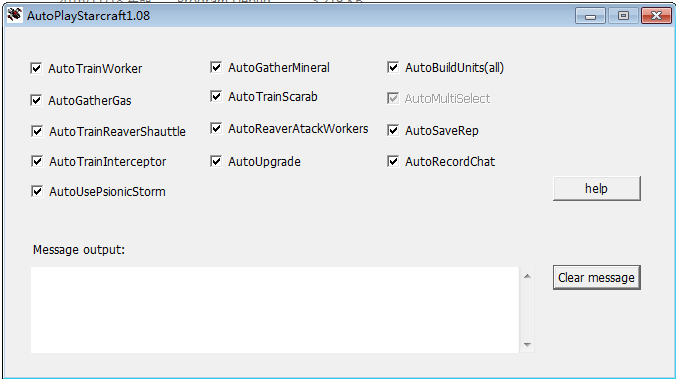The height and width of the screenshot is (379, 676).
Task: Disable the AutoTrainScarab option
Action: click(x=216, y=96)
